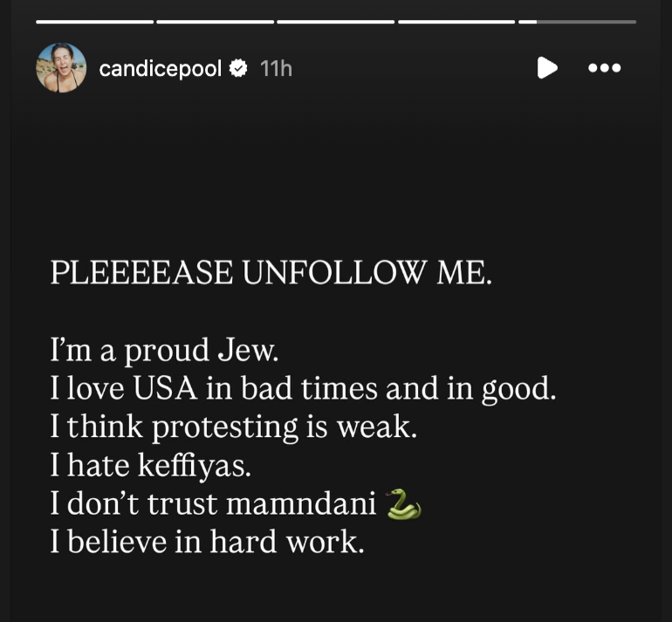Jump to the first story progress segment
The height and width of the screenshot is (622, 672).
tap(95, 22)
